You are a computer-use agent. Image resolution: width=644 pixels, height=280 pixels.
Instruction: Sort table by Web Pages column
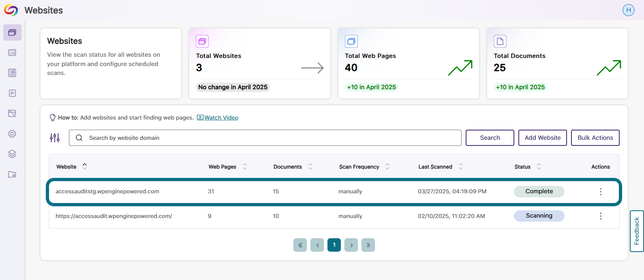[x=245, y=167]
